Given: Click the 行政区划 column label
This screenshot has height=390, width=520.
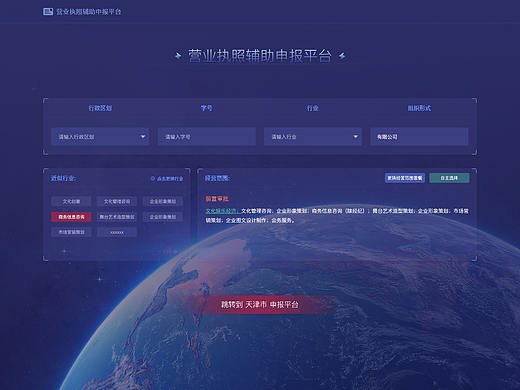Looking at the screenshot, I should [x=100, y=108].
